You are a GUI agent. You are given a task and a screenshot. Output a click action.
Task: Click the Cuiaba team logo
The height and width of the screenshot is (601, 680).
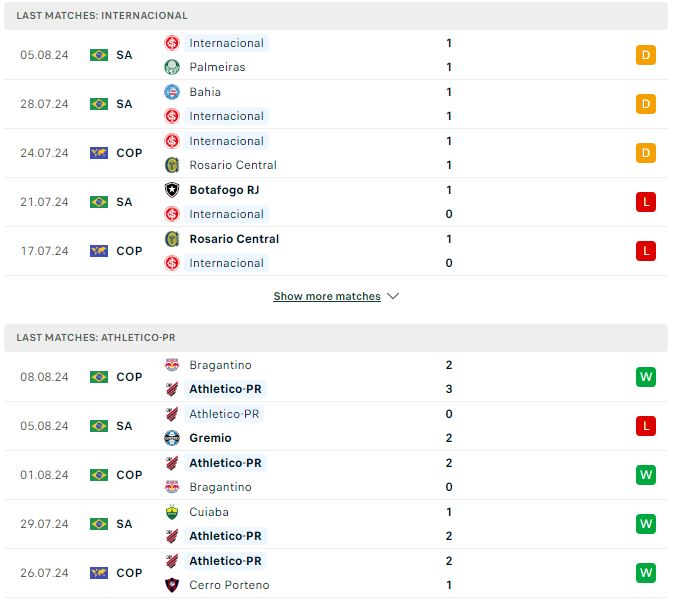172,512
